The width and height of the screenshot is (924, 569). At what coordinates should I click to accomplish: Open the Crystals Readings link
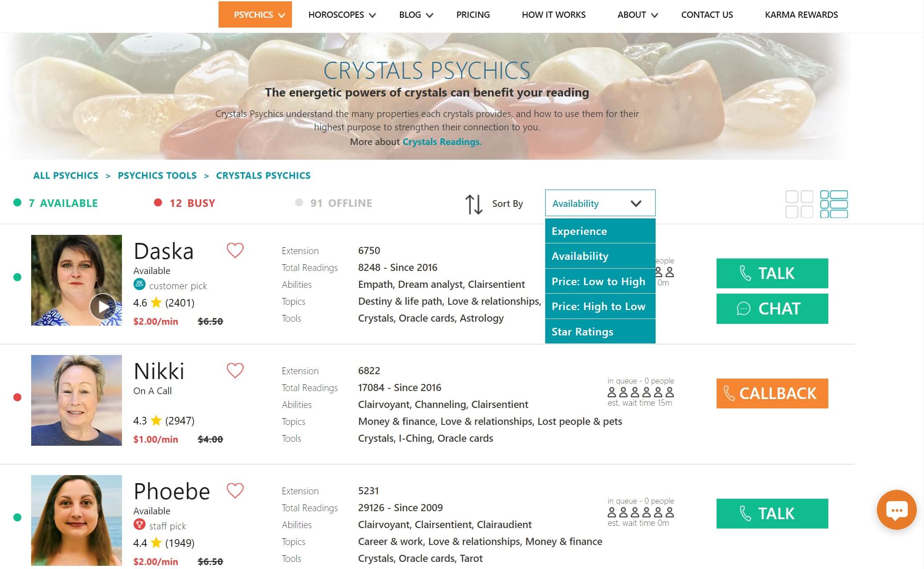(442, 142)
